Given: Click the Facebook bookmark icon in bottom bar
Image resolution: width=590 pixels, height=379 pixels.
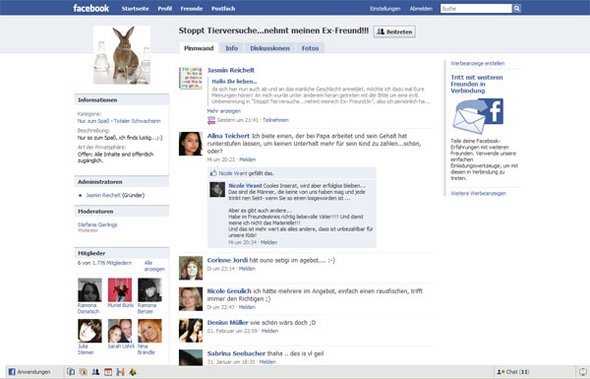Looking at the screenshot, I should 71,372.
